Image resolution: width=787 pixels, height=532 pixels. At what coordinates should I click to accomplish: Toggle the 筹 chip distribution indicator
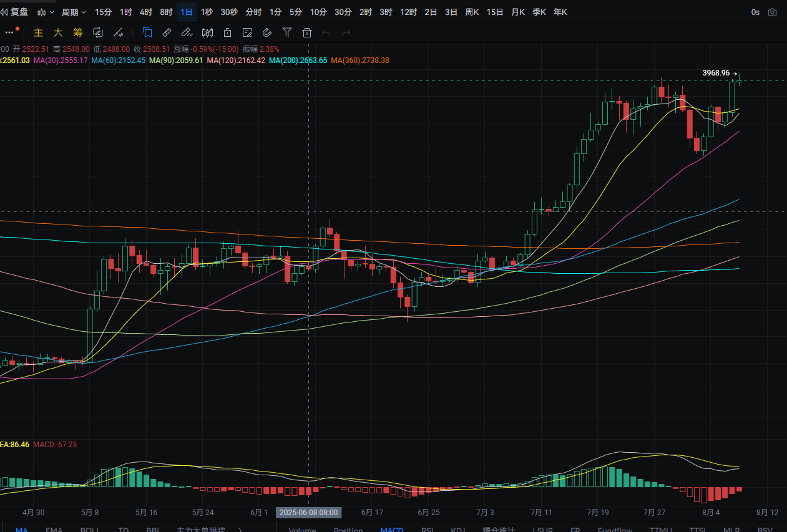tap(77, 32)
